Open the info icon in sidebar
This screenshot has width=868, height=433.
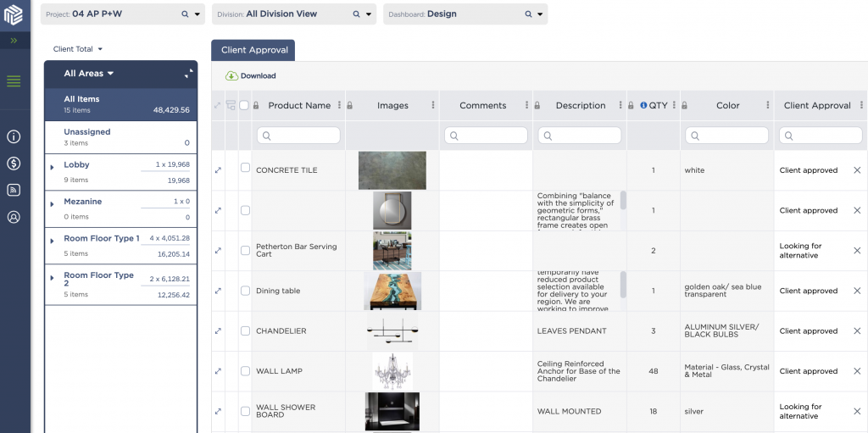[14, 136]
